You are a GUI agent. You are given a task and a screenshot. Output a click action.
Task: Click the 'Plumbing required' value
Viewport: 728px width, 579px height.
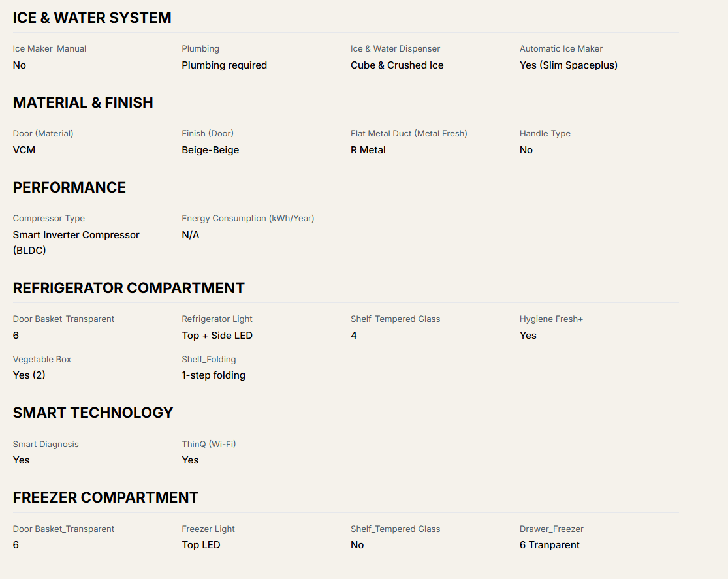(x=224, y=65)
